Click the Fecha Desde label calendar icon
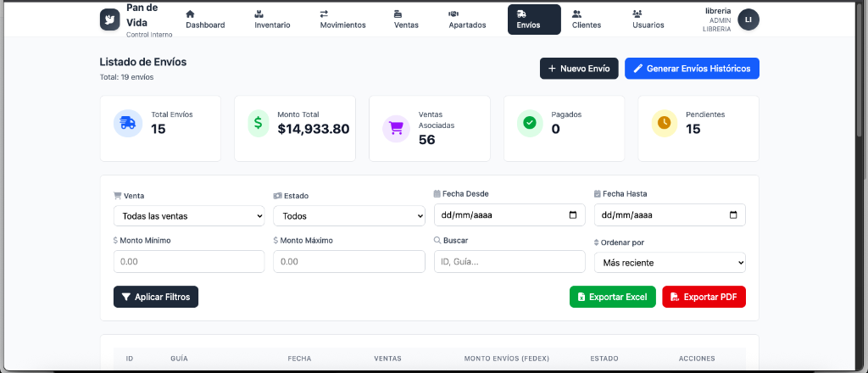Image resolution: width=868 pixels, height=373 pixels. pyautogui.click(x=437, y=193)
